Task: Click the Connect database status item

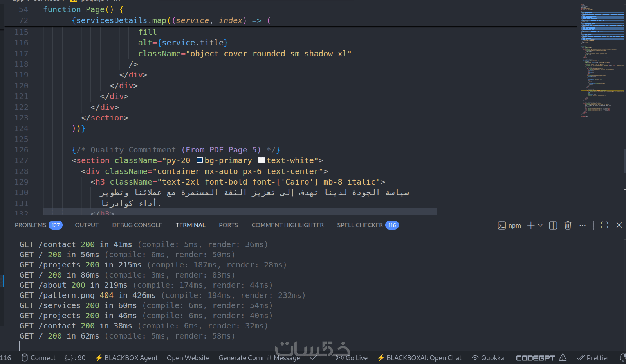Action: pos(38,358)
